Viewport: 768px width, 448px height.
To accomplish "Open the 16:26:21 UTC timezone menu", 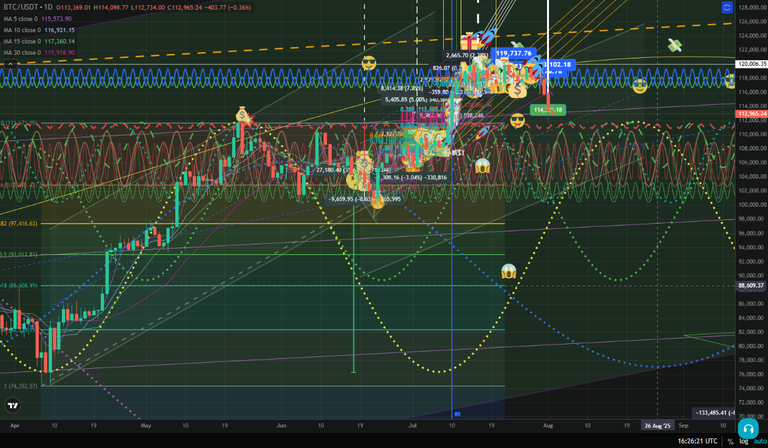I will [698, 441].
